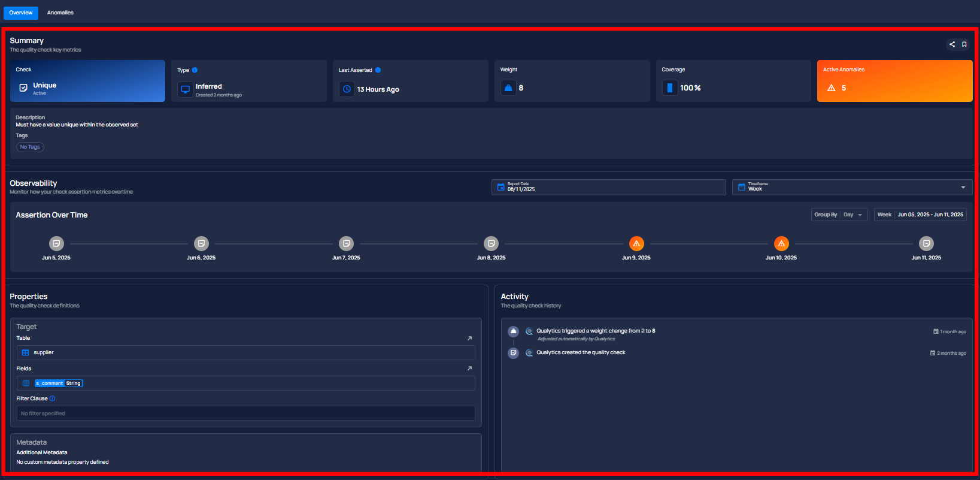
Task: Click the column icon beside s_comment
Action: tap(26, 384)
